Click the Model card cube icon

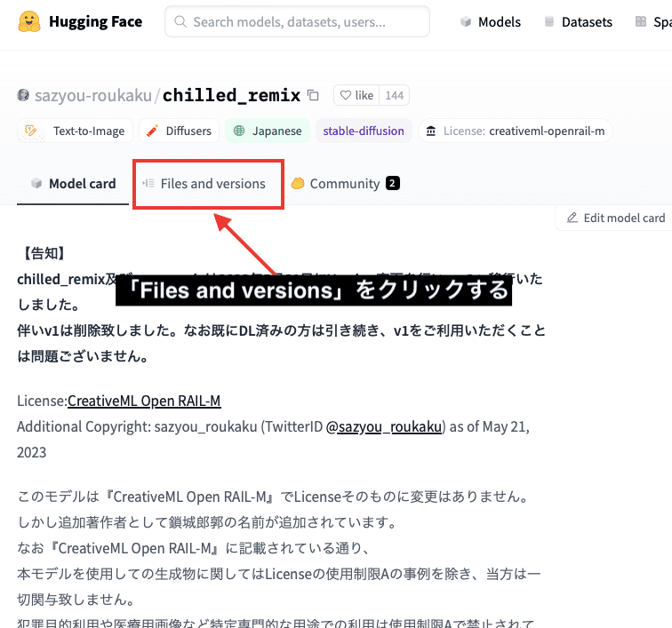pyautogui.click(x=36, y=183)
